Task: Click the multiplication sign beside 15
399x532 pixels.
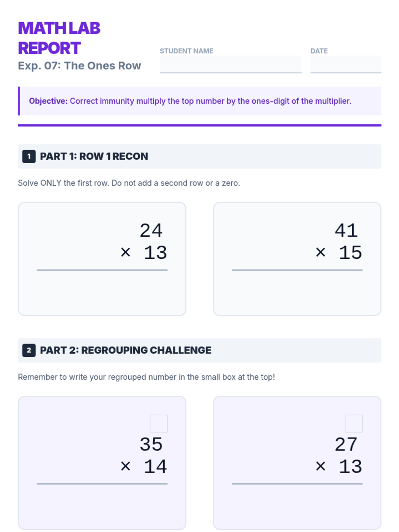Action: [x=321, y=252]
